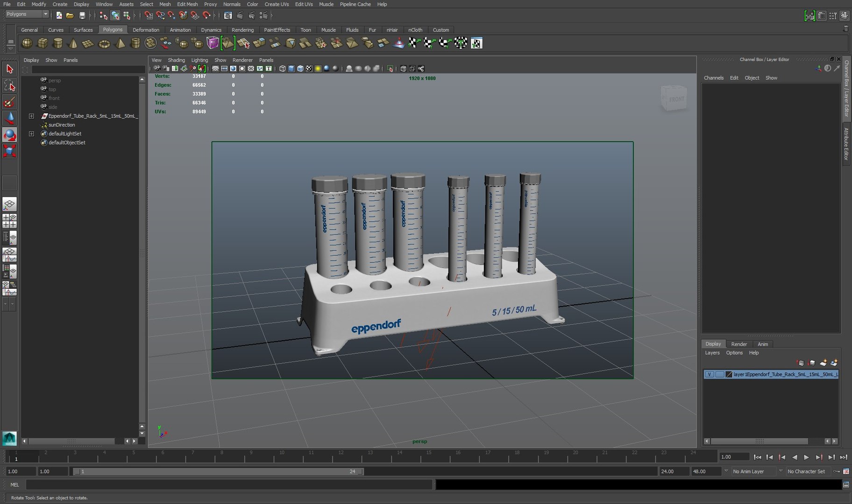Step forward one key
The image size is (852, 504).
[819, 457]
